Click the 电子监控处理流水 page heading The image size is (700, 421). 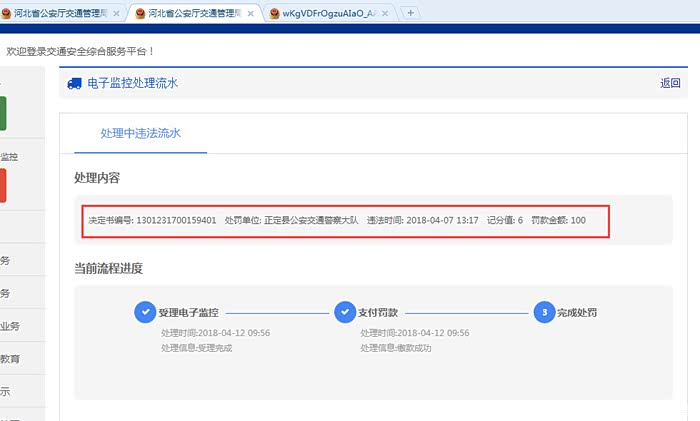pos(132,84)
